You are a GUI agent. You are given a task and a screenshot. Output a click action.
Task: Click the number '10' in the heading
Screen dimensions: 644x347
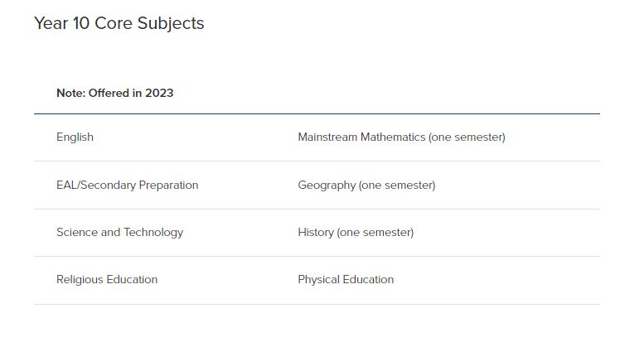click(81, 23)
